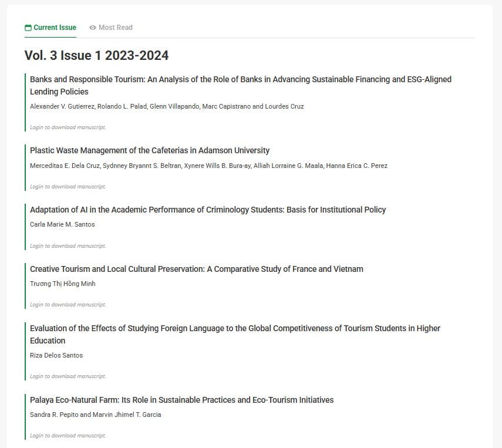Open Evaluation of Studying Foreign Language article
Screen dimensions: 502x448
(x=235, y=334)
